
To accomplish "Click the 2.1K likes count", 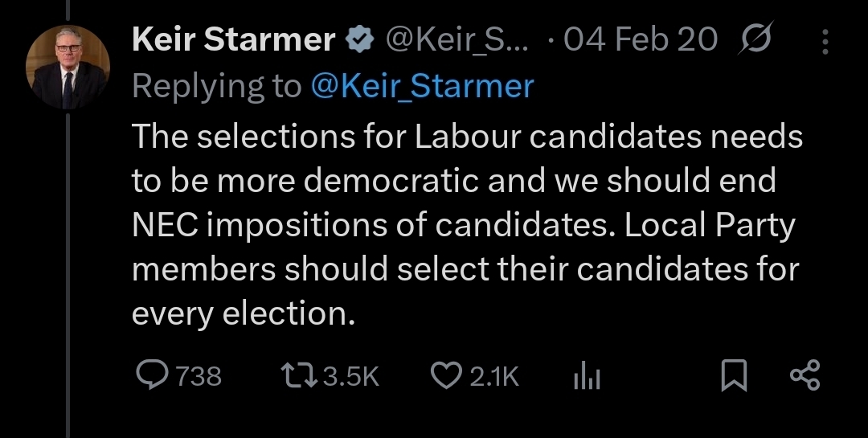I will [494, 376].
